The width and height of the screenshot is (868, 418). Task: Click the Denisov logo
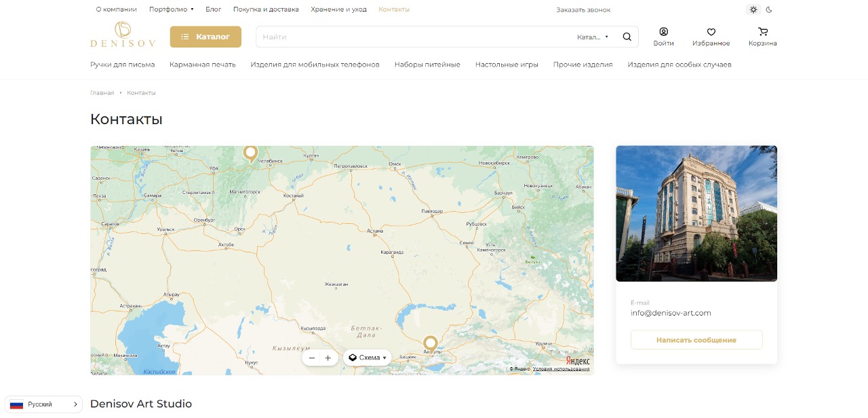123,34
